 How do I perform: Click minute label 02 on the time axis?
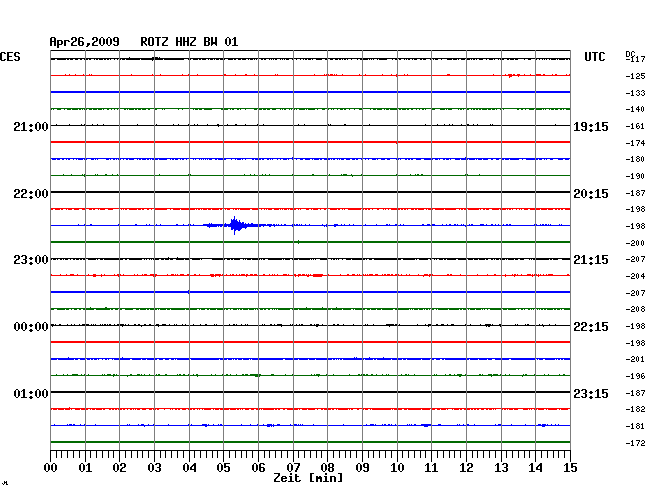119,468
